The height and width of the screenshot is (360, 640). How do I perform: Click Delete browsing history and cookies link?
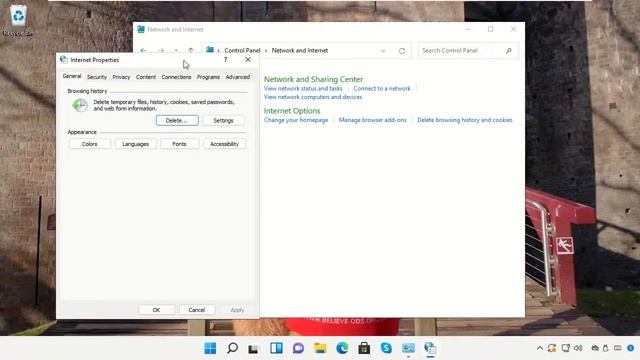[x=464, y=120]
